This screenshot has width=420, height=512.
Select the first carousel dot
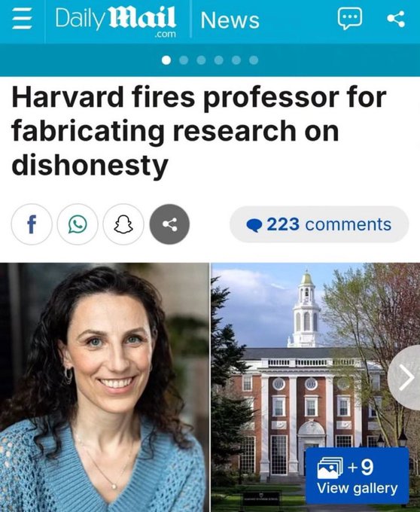(x=166, y=60)
